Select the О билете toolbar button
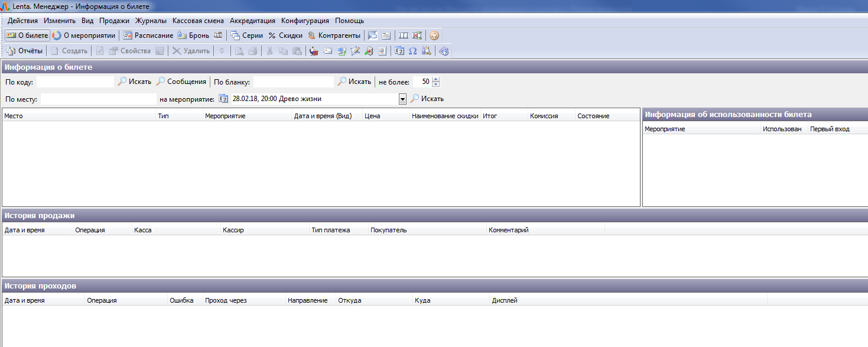This screenshot has width=868, height=347. [x=27, y=35]
